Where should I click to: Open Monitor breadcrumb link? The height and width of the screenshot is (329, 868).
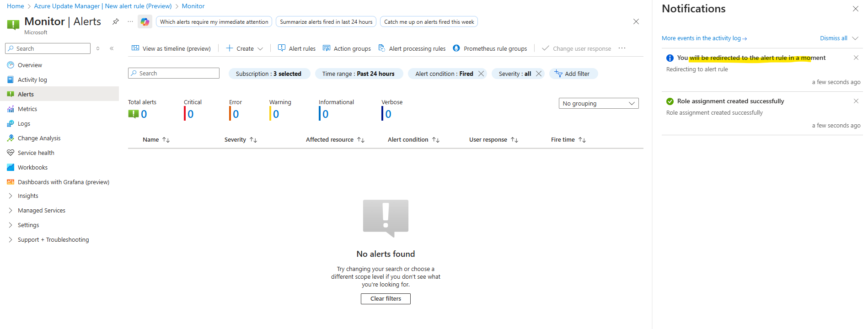click(x=193, y=6)
